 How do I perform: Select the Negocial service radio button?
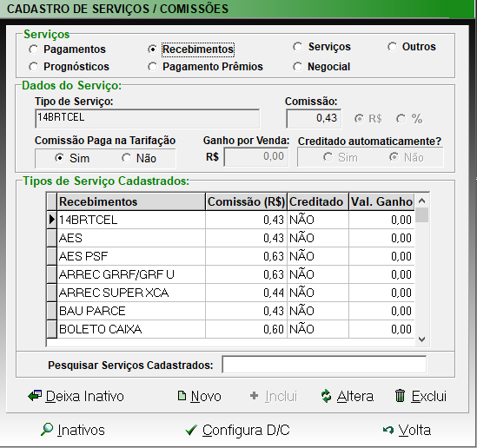click(x=297, y=67)
